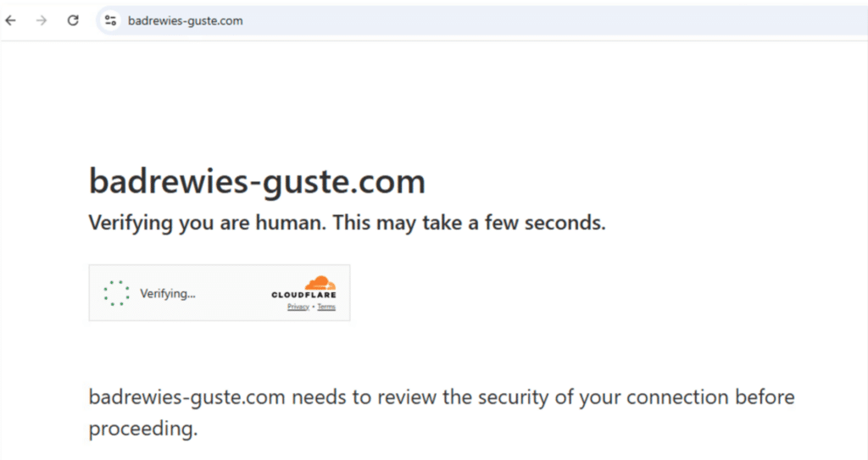Click the large badrewies-guste.com heading

pos(258,181)
